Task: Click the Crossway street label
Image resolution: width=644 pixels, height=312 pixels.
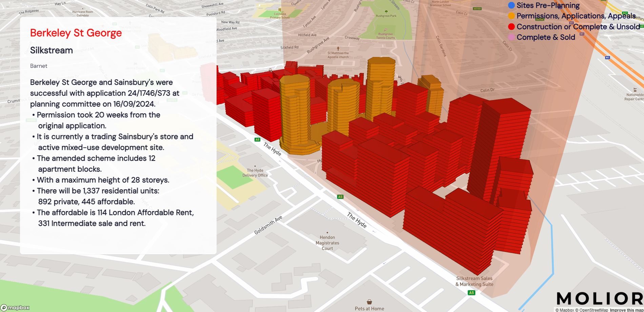Action: (x=352, y=38)
